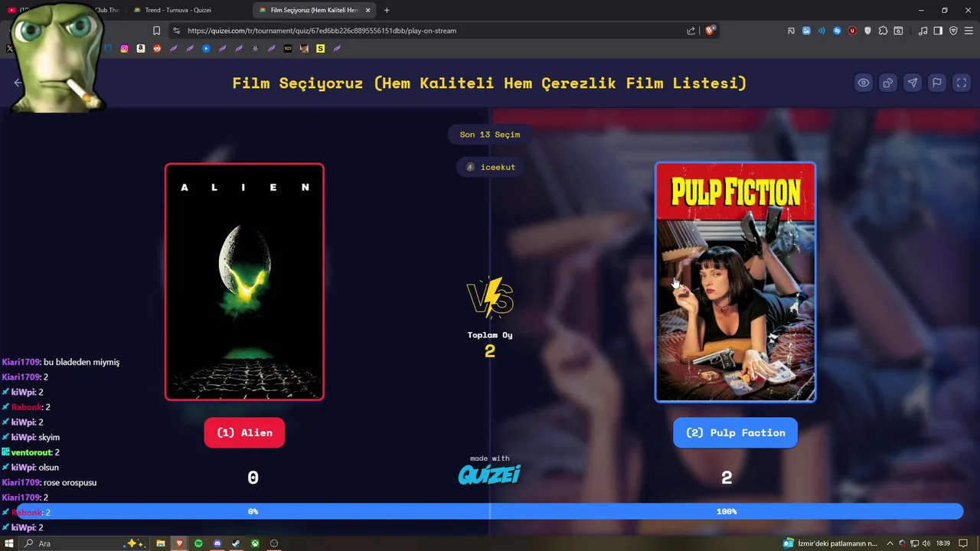This screenshot has height=551, width=980.
Task: Open the Reddit bookmark
Action: click(157, 48)
